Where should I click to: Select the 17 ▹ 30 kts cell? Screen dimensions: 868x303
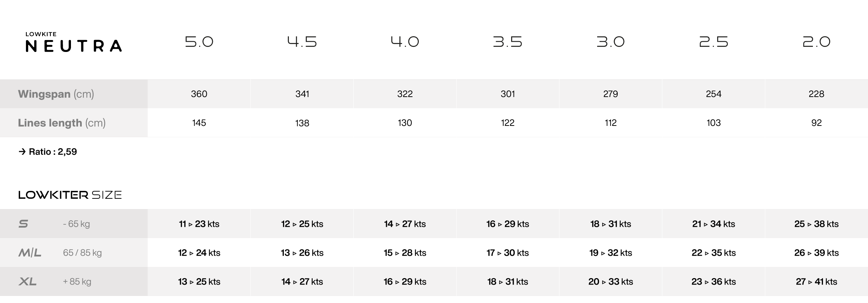tap(507, 253)
